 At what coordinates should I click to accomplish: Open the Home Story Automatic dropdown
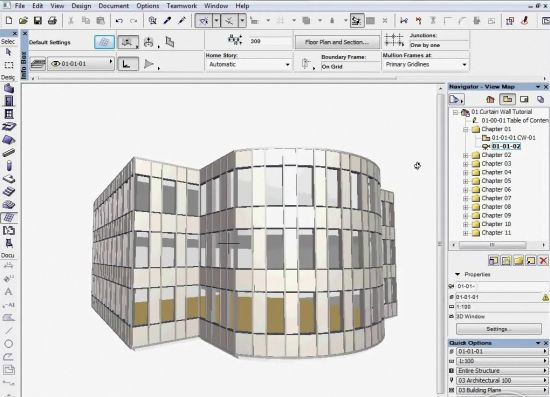249,65
